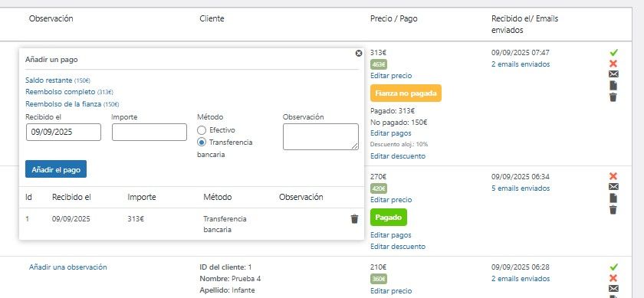644x298 pixels.
Task: Click document icon on the 313€ booking
Action: tap(613, 85)
